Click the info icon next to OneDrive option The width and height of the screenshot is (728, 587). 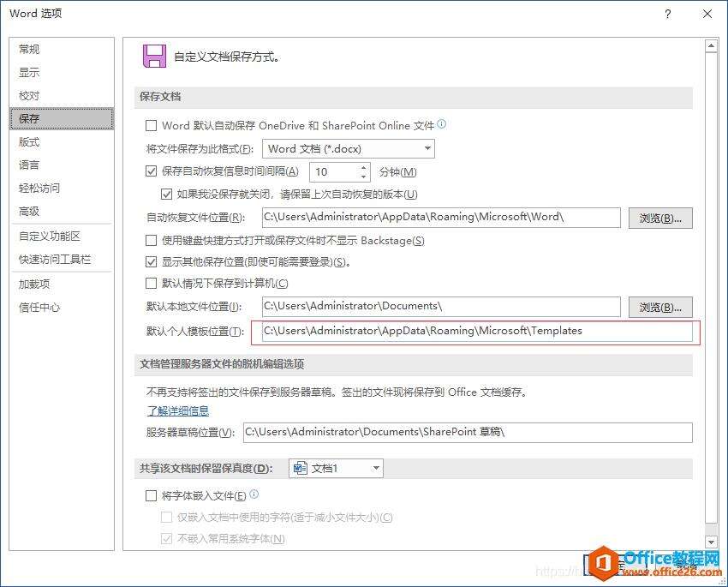pyautogui.click(x=442, y=124)
